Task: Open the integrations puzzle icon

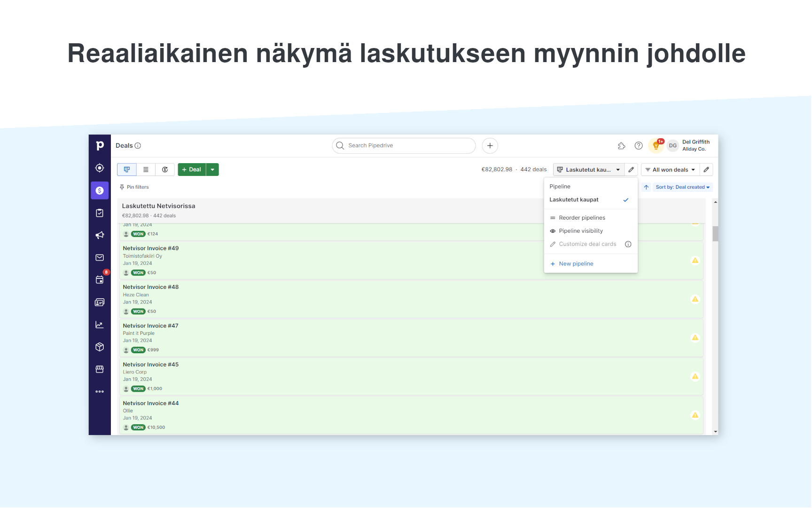Action: click(x=622, y=146)
